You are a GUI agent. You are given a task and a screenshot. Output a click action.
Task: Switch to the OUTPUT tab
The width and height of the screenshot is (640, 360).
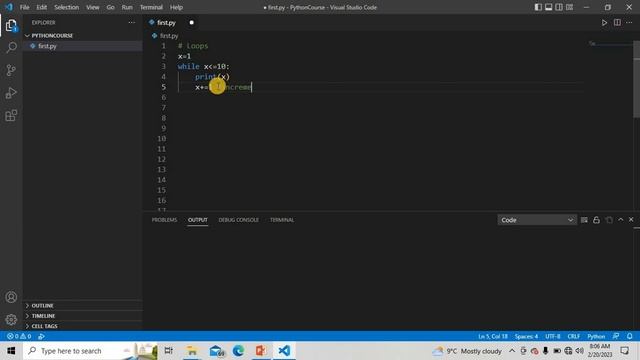pyautogui.click(x=198, y=220)
